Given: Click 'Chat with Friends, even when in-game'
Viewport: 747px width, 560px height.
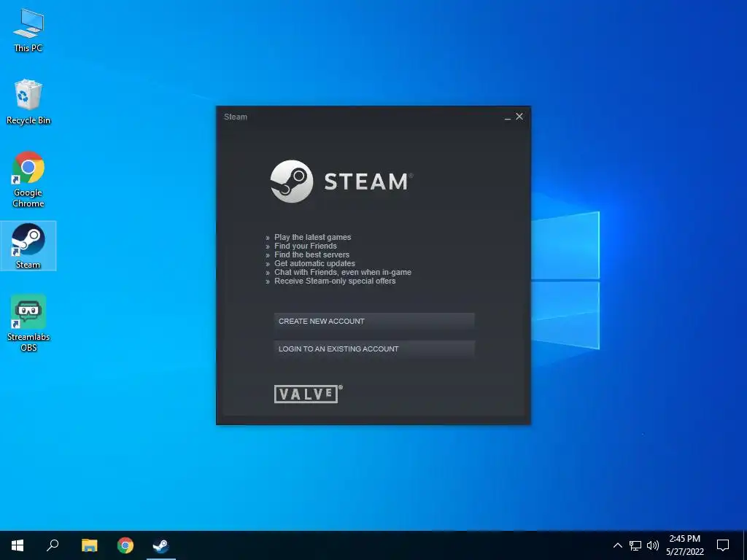Looking at the screenshot, I should tap(343, 273).
